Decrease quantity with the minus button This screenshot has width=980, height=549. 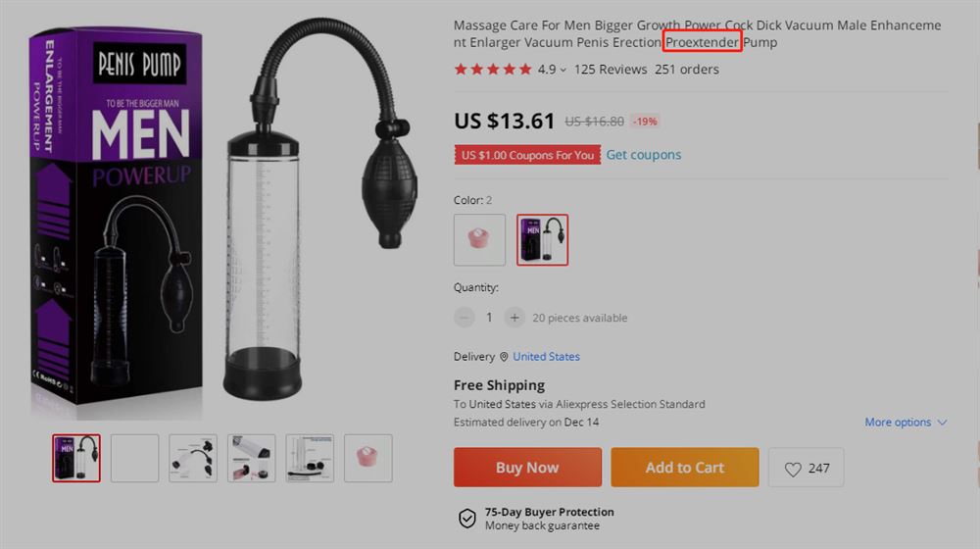coord(464,318)
